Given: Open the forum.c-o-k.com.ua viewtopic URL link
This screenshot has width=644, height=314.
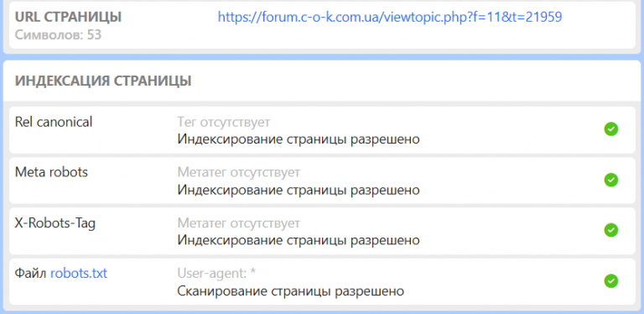Looking at the screenshot, I should pyautogui.click(x=390, y=18).
